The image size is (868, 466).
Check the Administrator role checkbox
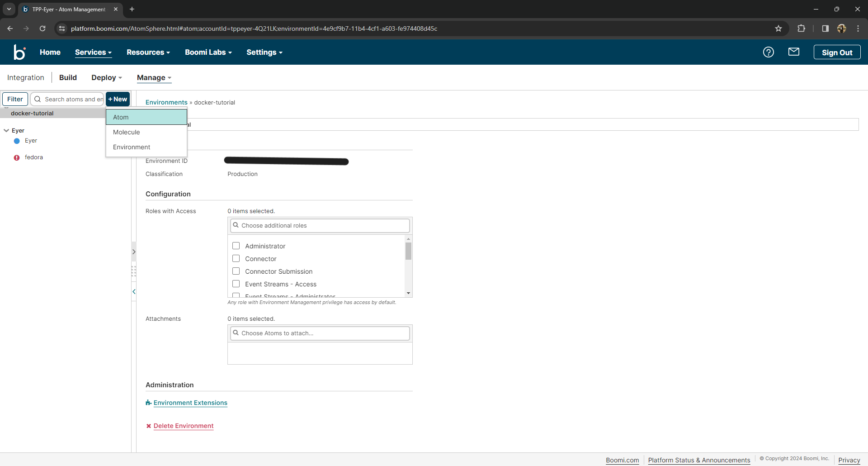point(236,246)
